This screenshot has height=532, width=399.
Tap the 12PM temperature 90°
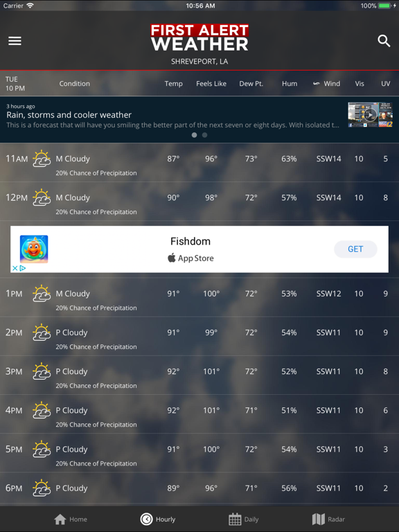[173, 197]
